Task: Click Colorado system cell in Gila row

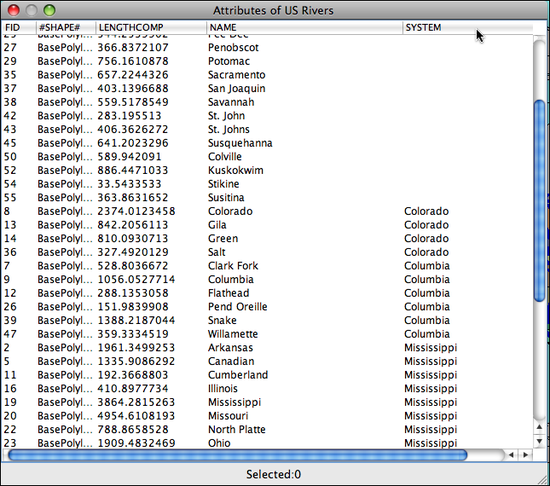Action: (x=426, y=225)
